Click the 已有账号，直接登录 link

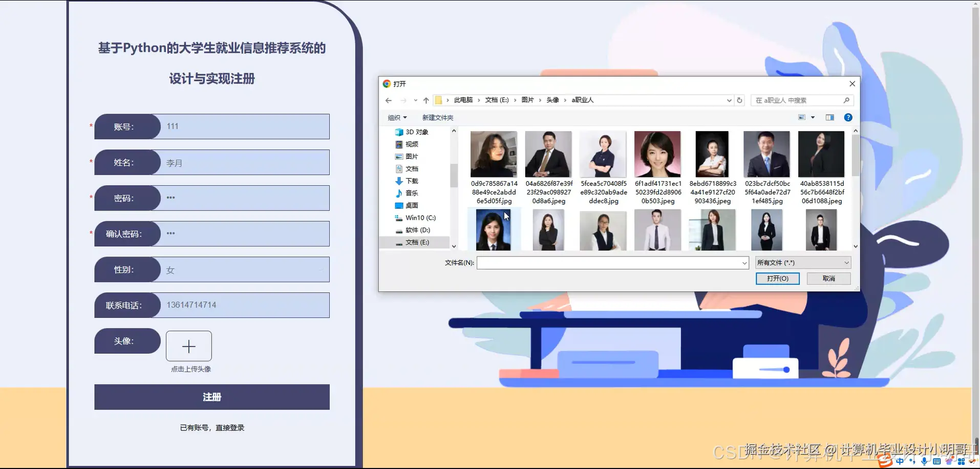[212, 428]
